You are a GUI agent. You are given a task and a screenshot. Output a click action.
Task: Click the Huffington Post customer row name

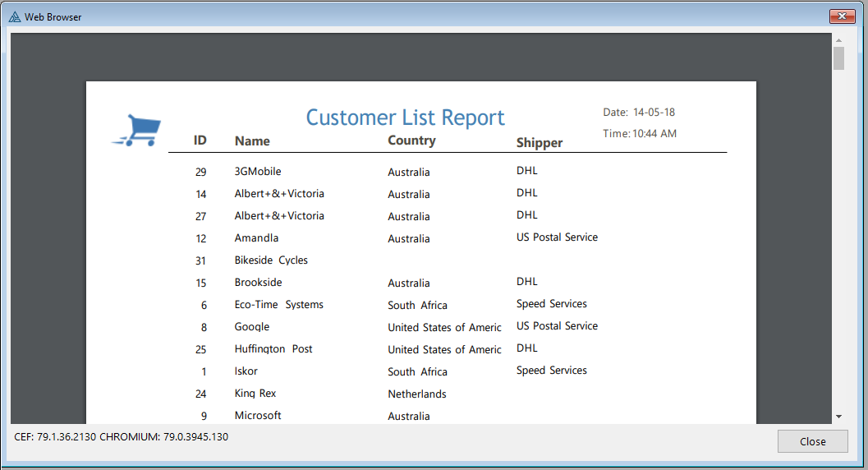(x=273, y=349)
